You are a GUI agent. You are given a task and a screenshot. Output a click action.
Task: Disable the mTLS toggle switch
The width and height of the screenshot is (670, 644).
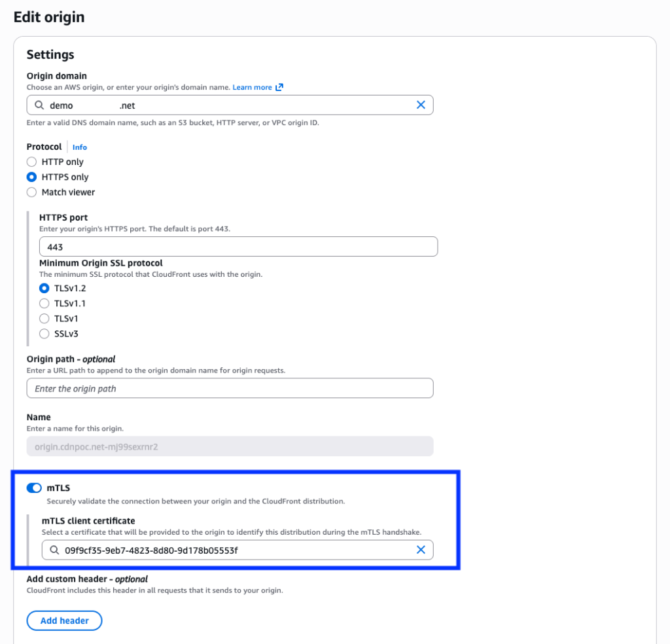click(33, 488)
